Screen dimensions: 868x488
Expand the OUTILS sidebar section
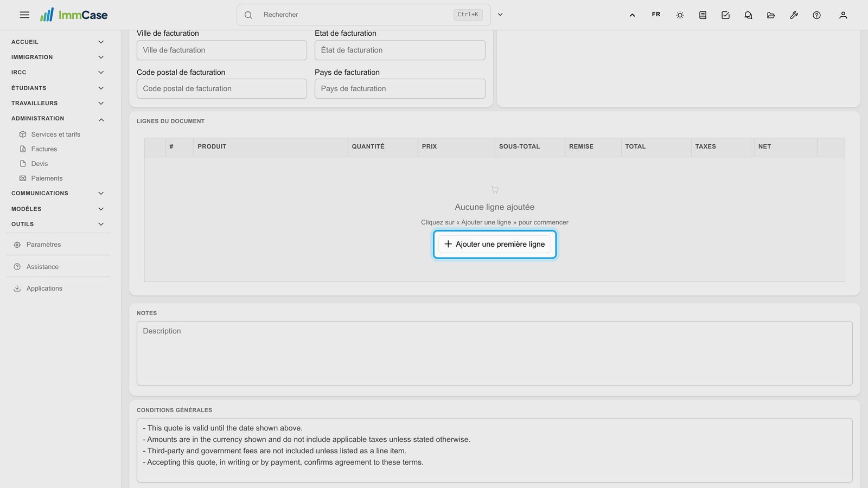pyautogui.click(x=58, y=224)
